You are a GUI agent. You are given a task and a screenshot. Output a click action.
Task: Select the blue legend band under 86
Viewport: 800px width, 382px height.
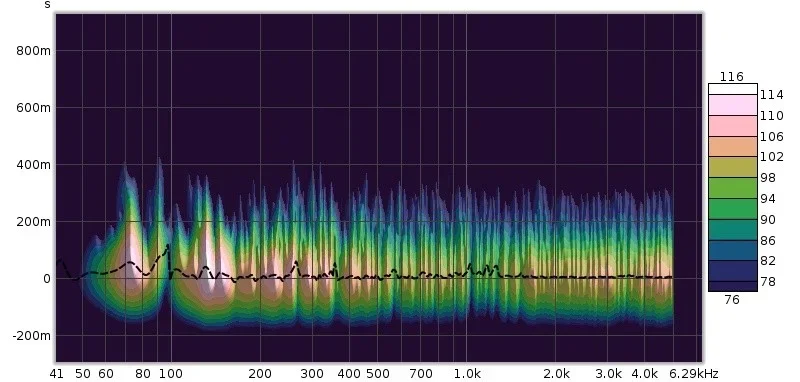pyautogui.click(x=733, y=250)
